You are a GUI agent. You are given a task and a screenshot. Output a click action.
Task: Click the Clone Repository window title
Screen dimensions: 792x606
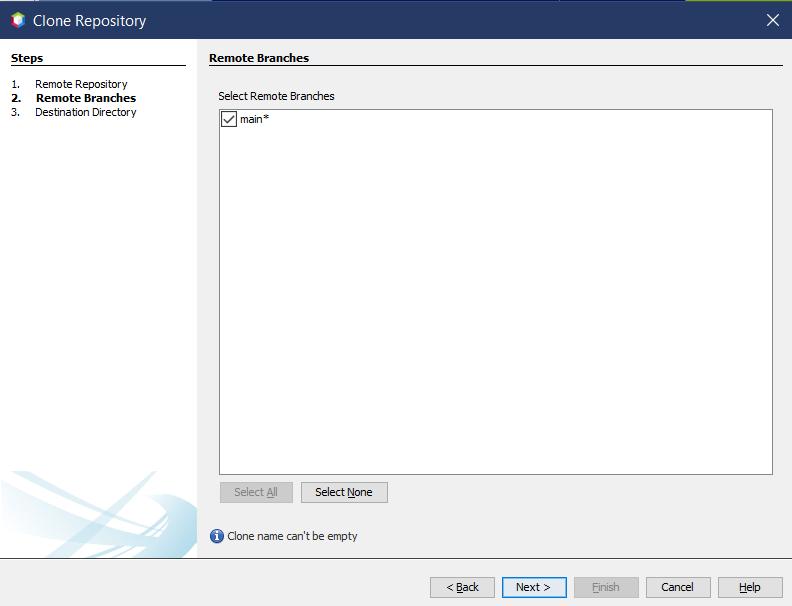pyautogui.click(x=89, y=21)
